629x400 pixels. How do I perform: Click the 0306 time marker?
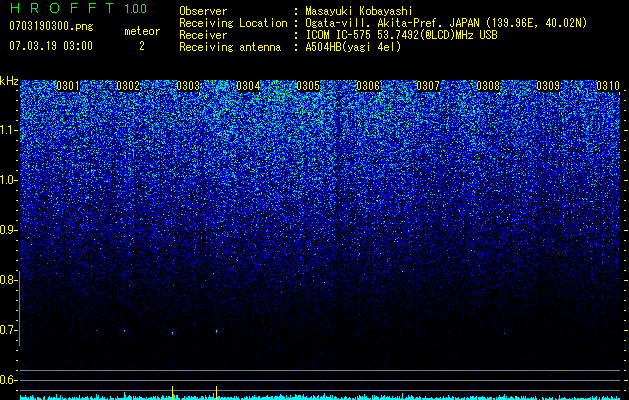click(x=368, y=86)
